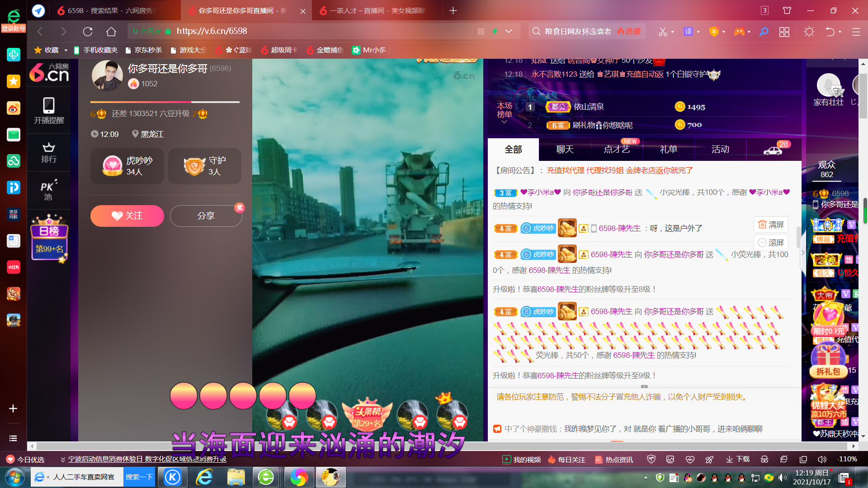Click the blue magnifier search icon

tap(764, 32)
